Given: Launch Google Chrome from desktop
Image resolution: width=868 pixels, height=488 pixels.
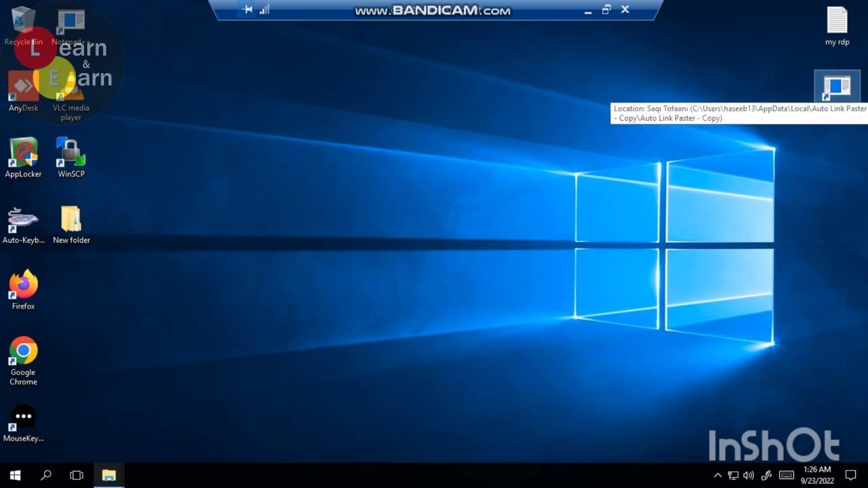Looking at the screenshot, I should [23, 361].
